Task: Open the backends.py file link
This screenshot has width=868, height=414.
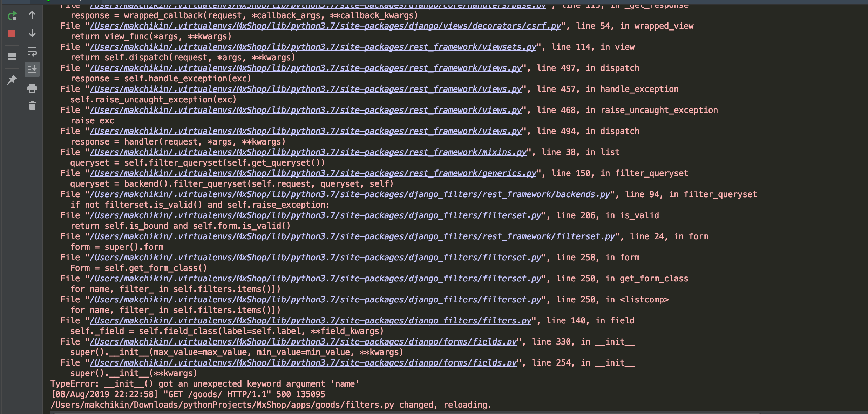Action: point(350,194)
